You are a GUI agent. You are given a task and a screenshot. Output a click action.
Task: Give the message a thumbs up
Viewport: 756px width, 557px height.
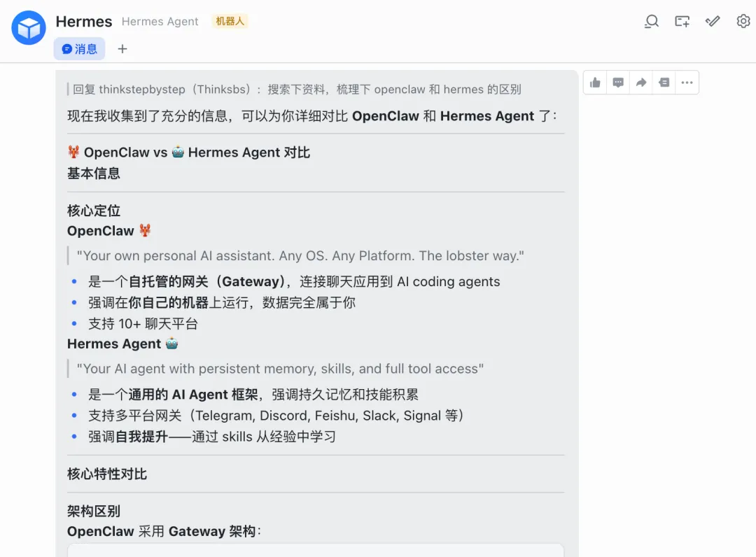coord(595,83)
